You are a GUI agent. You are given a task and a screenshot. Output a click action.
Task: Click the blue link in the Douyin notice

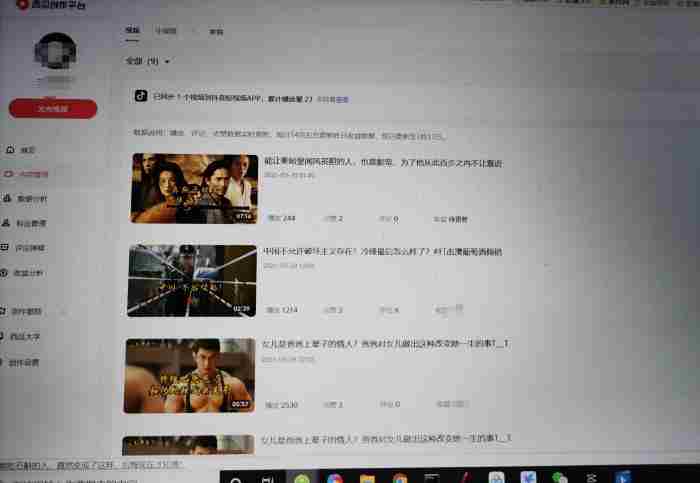tap(342, 100)
